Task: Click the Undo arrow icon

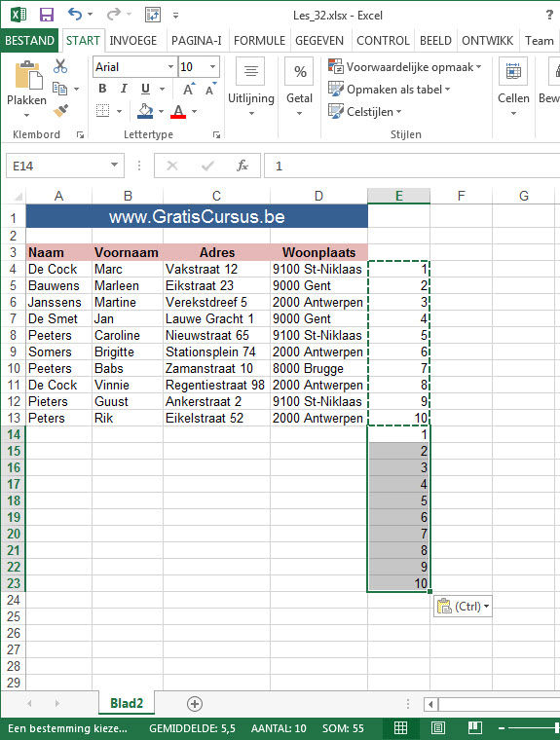Action: click(75, 15)
